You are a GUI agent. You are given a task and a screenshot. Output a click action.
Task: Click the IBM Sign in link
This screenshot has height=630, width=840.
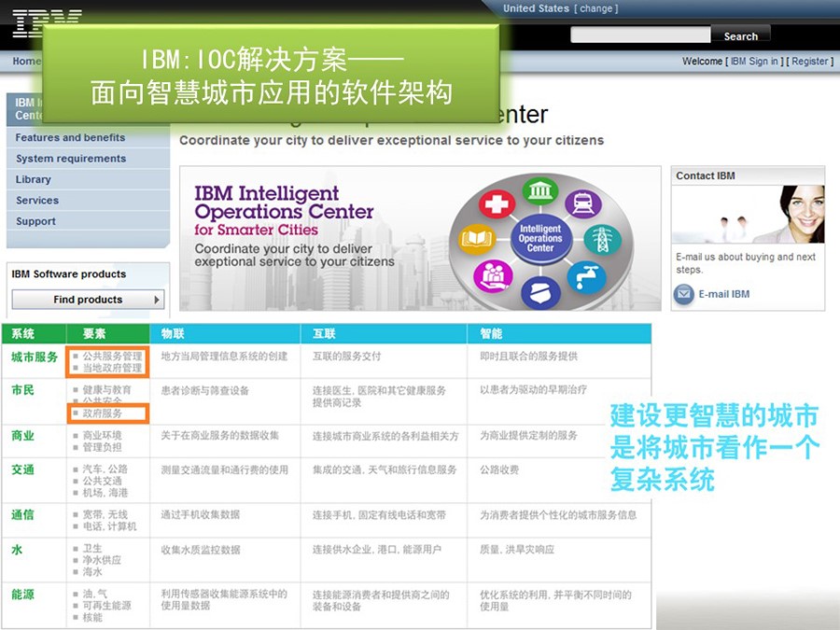[754, 61]
